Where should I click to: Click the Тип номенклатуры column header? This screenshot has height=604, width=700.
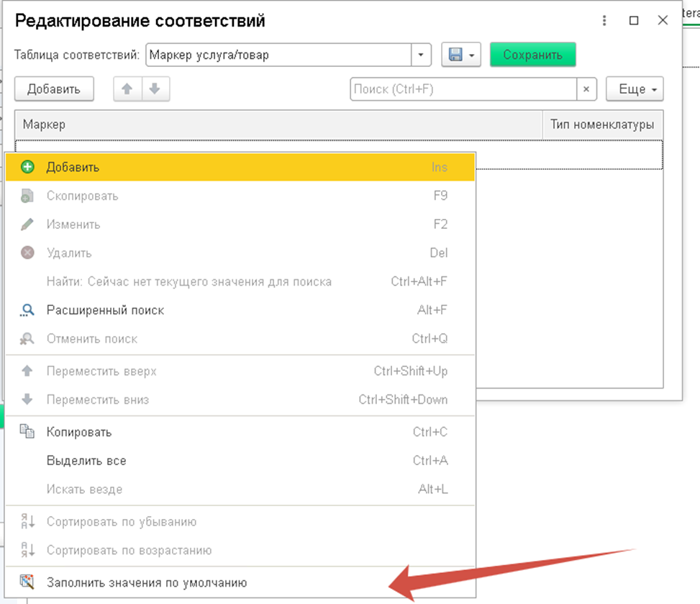point(603,125)
